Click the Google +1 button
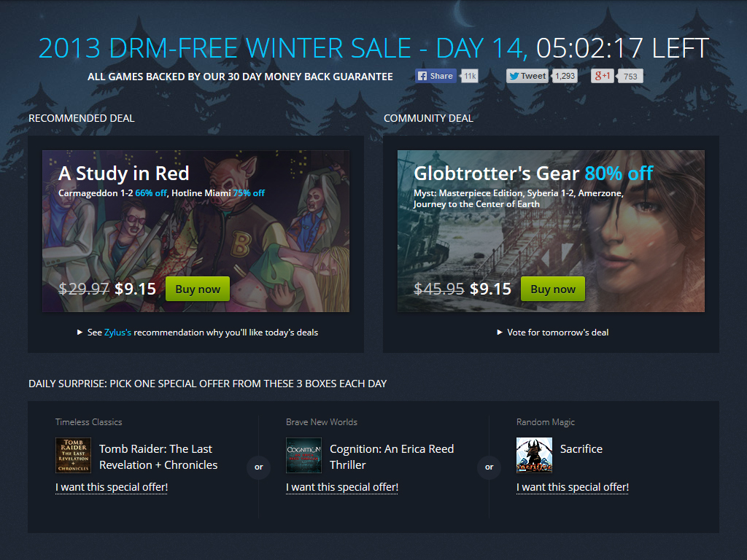The width and height of the screenshot is (747, 560). click(602, 76)
